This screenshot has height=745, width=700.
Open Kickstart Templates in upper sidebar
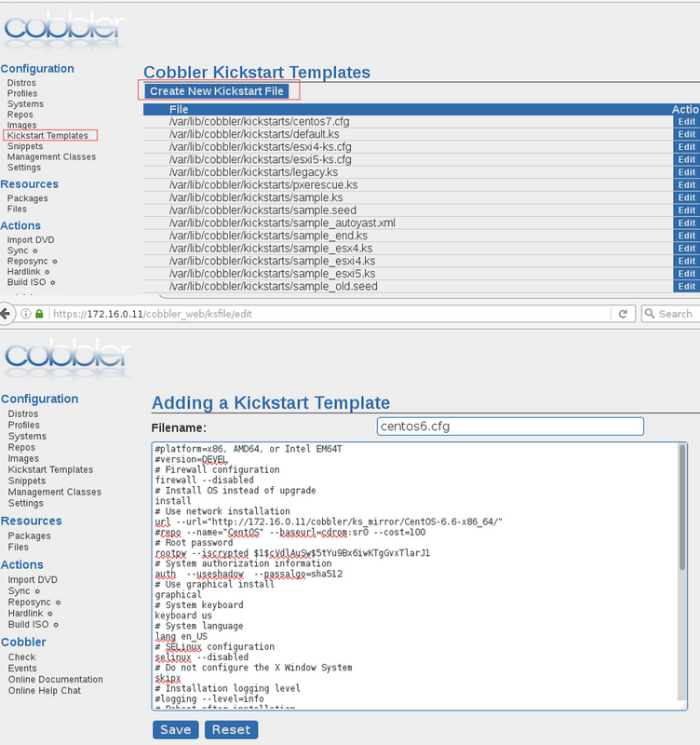point(47,135)
